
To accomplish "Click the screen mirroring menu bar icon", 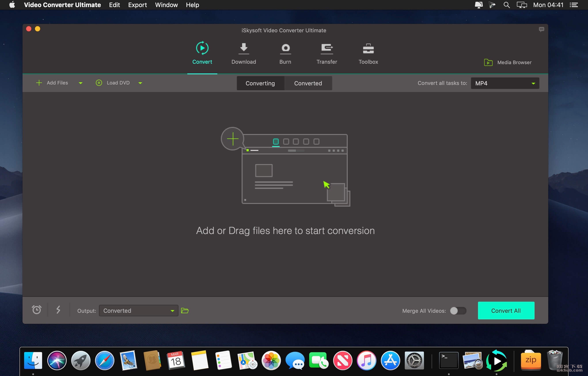I will click(521, 5).
